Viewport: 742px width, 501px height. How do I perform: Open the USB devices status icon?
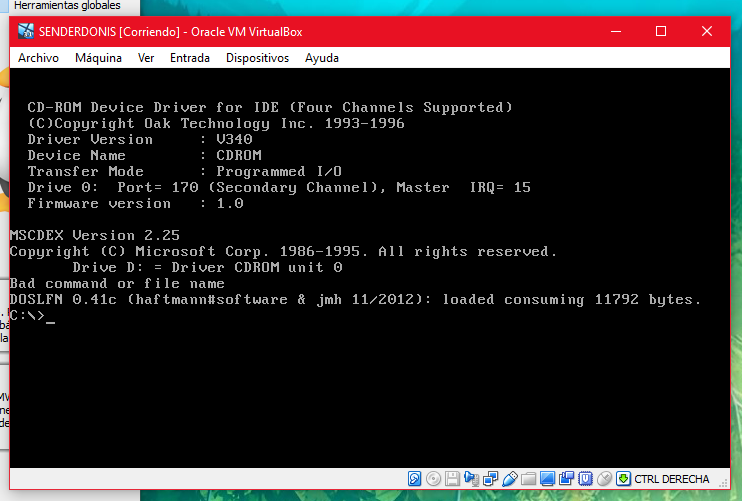coord(509,479)
